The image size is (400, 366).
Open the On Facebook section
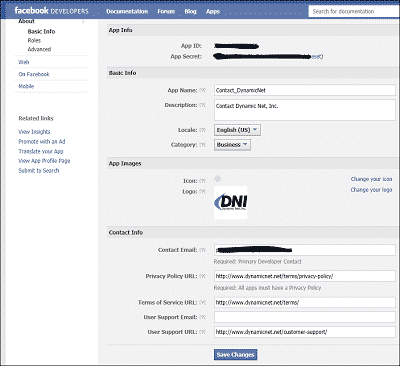pos(34,74)
